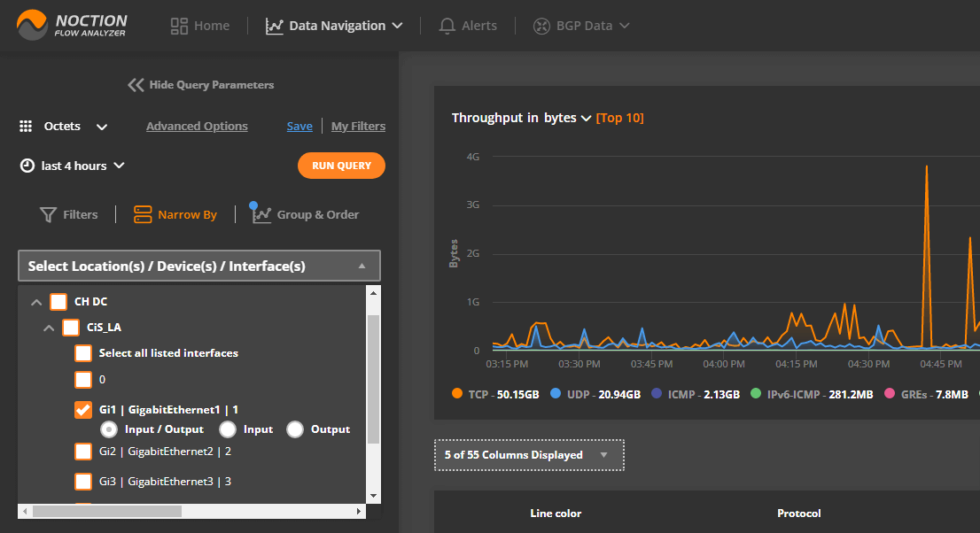
Task: Check Select all listed interfaces checkbox
Action: pos(83,353)
